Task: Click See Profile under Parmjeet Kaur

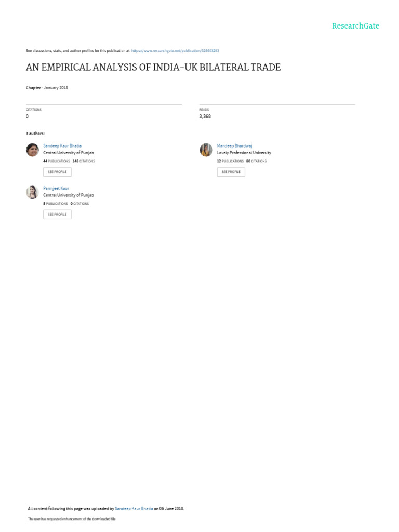Action: pyautogui.click(x=57, y=215)
